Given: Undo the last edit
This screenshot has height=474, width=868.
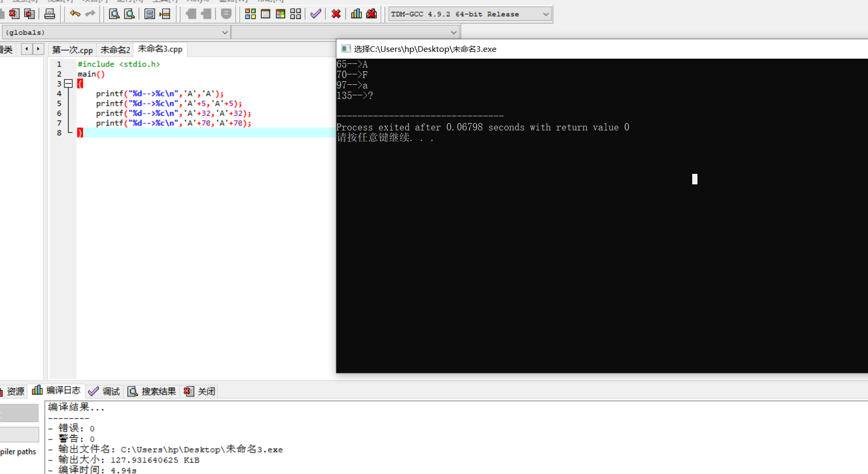Looking at the screenshot, I should (x=75, y=14).
